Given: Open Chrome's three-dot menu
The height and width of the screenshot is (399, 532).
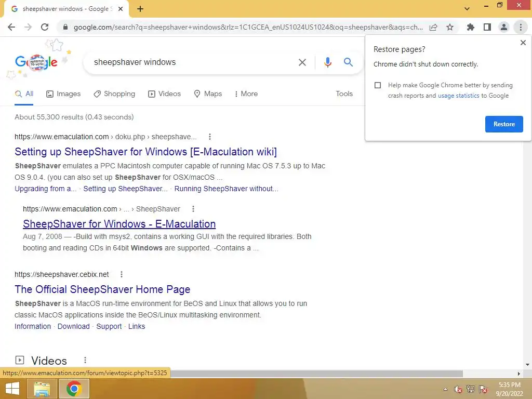Looking at the screenshot, I should coord(521,27).
